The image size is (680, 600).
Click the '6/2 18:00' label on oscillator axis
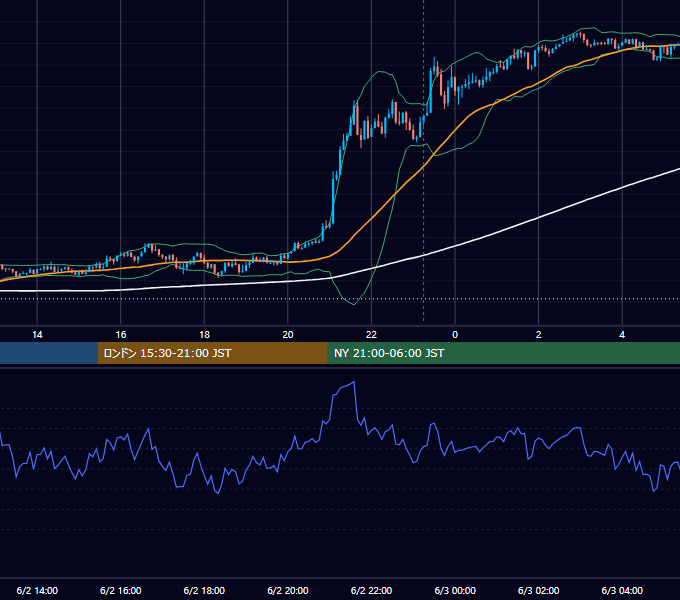pos(204,590)
